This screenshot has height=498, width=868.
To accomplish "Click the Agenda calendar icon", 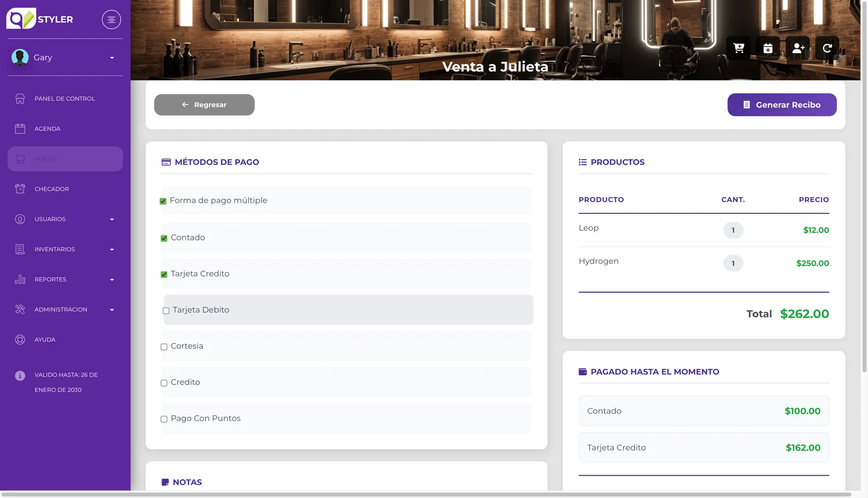I will (20, 129).
